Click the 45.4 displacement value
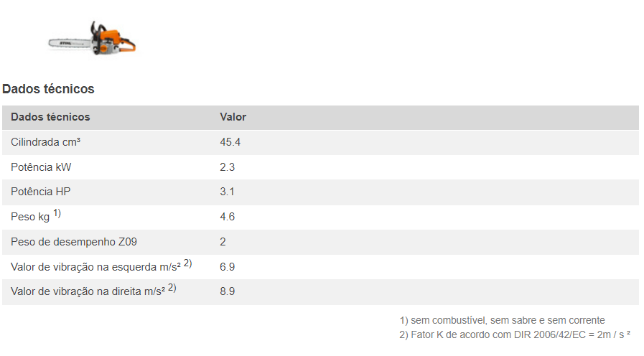The height and width of the screenshot is (356, 644). point(230,142)
